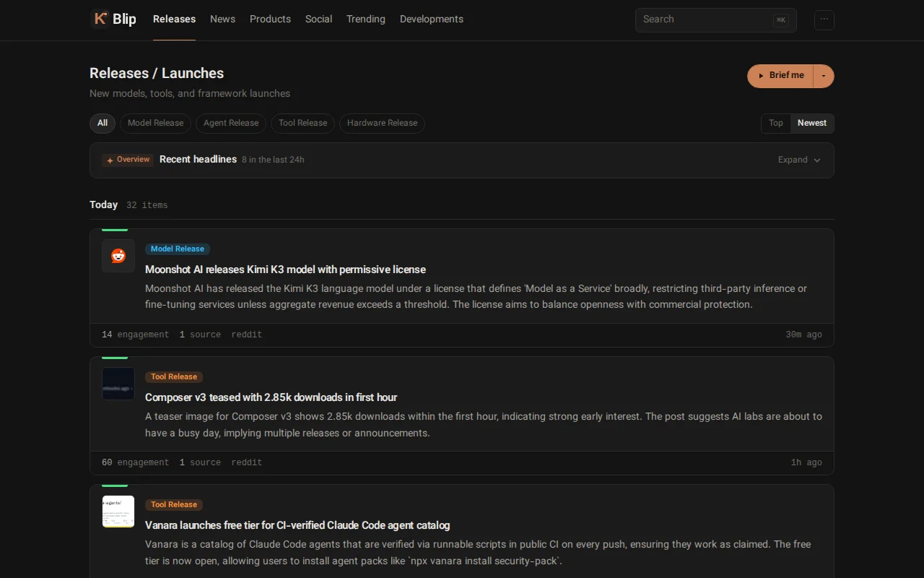Filter by Model Release chip
Viewport: 924px width, 578px height.
155,124
